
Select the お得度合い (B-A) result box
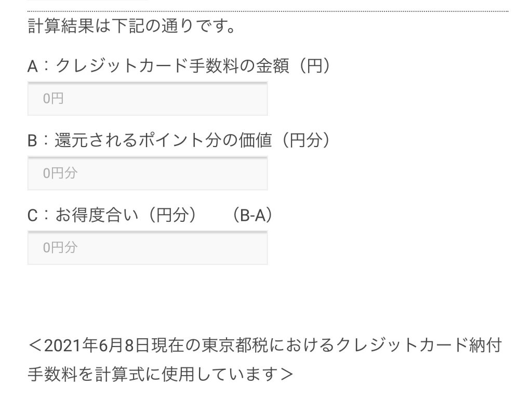(147, 248)
